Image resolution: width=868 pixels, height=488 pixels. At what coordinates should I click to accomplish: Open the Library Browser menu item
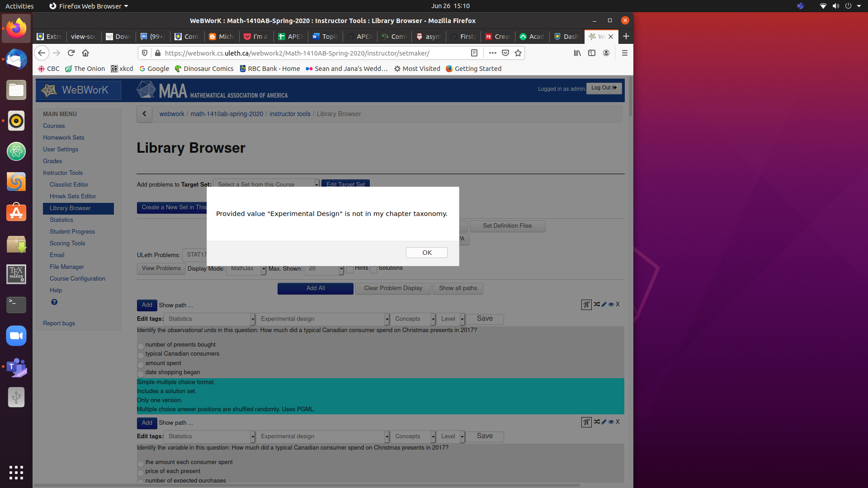(71, 208)
